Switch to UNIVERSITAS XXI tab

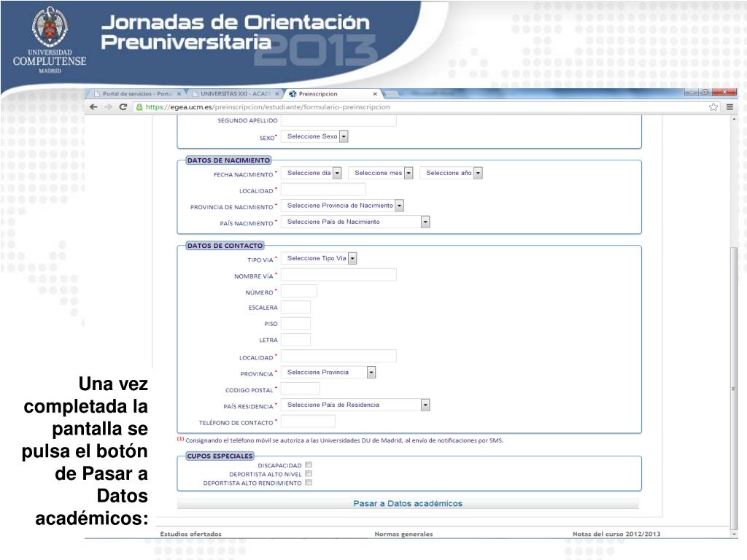click(236, 94)
